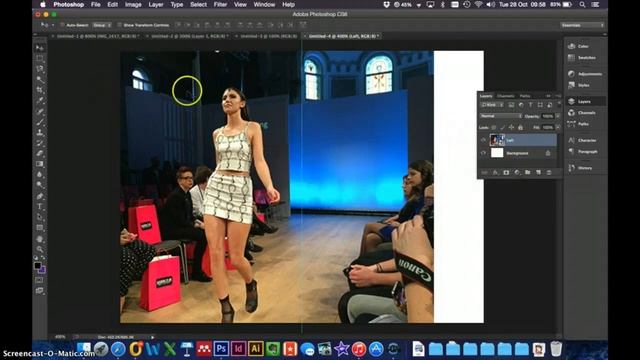640x360 pixels.
Task: Open the Styles panel
Action: click(x=580, y=85)
